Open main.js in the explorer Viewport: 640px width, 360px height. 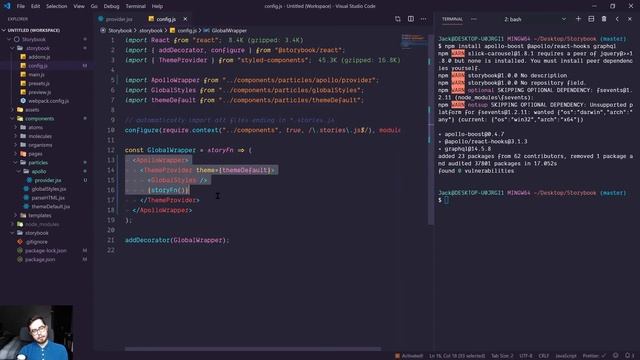click(36, 75)
